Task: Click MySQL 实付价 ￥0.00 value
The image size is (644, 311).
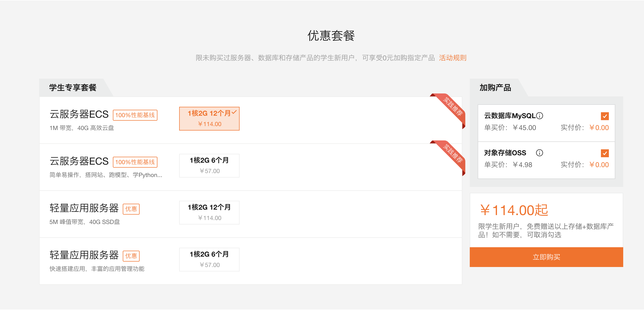Action: [599, 128]
